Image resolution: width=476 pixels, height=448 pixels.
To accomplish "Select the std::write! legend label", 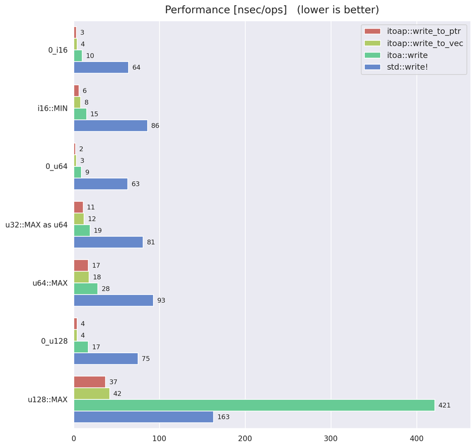I will (407, 67).
